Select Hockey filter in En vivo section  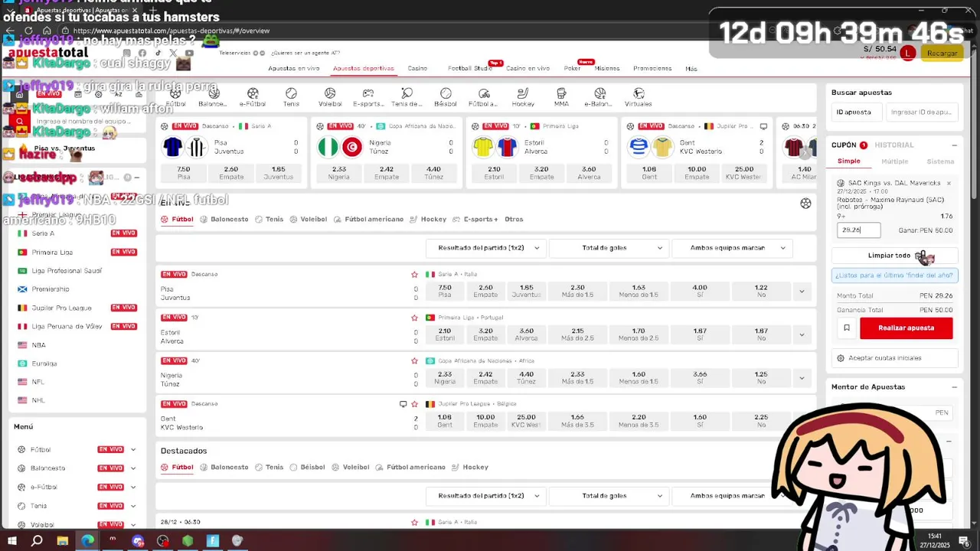pyautogui.click(x=429, y=219)
